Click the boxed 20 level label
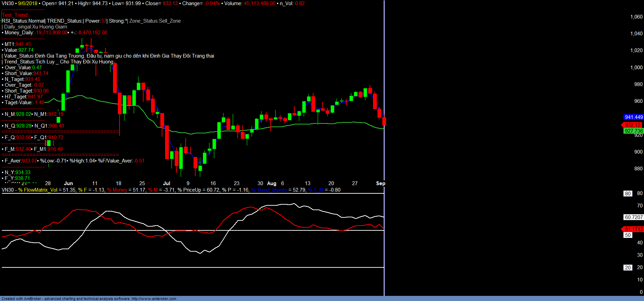 (x=628, y=268)
